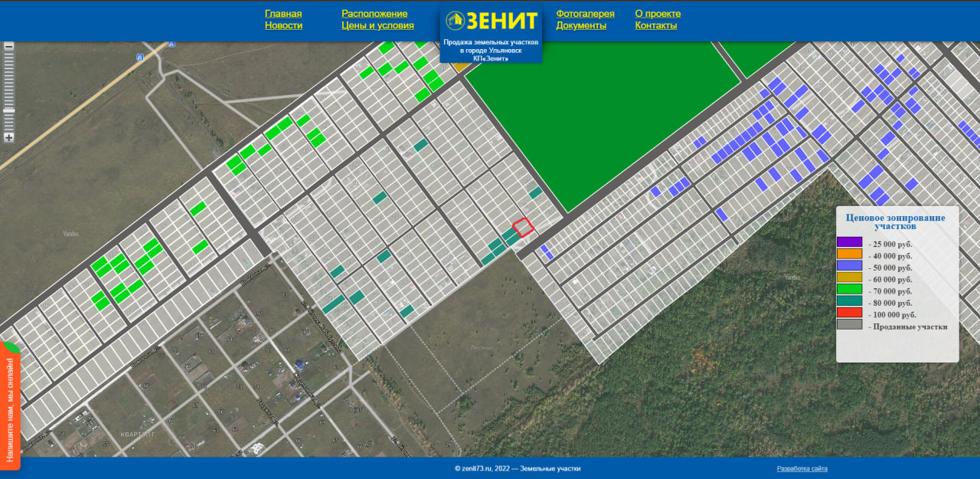Open the Документы link
This screenshot has height=479, width=980.
tap(581, 25)
